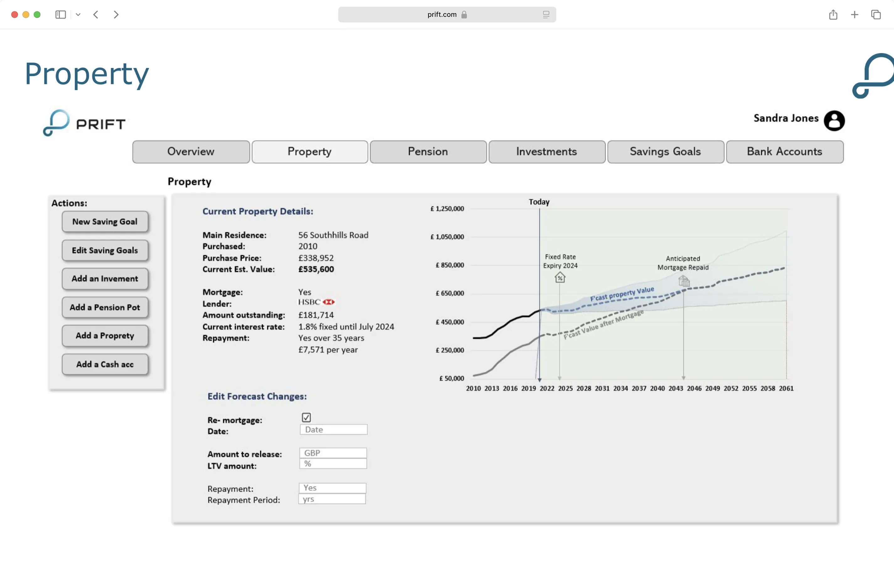Toggle the Re-mortgage checkbox
The image size is (894, 588).
pos(306,417)
